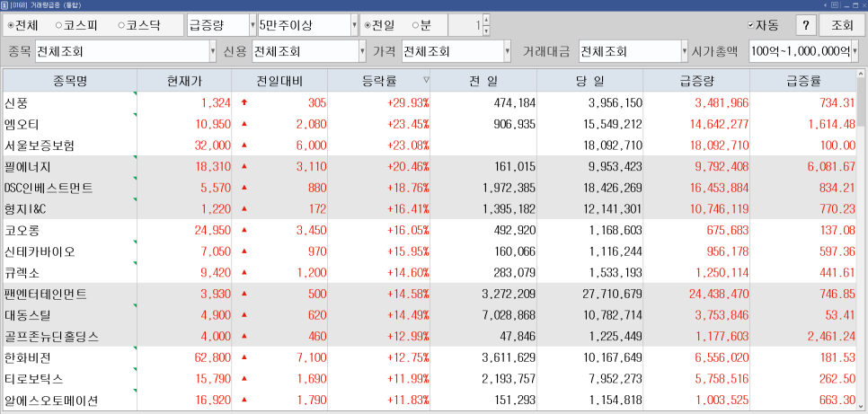Sort by the 전 일 column header
868x414 pixels.
point(483,81)
